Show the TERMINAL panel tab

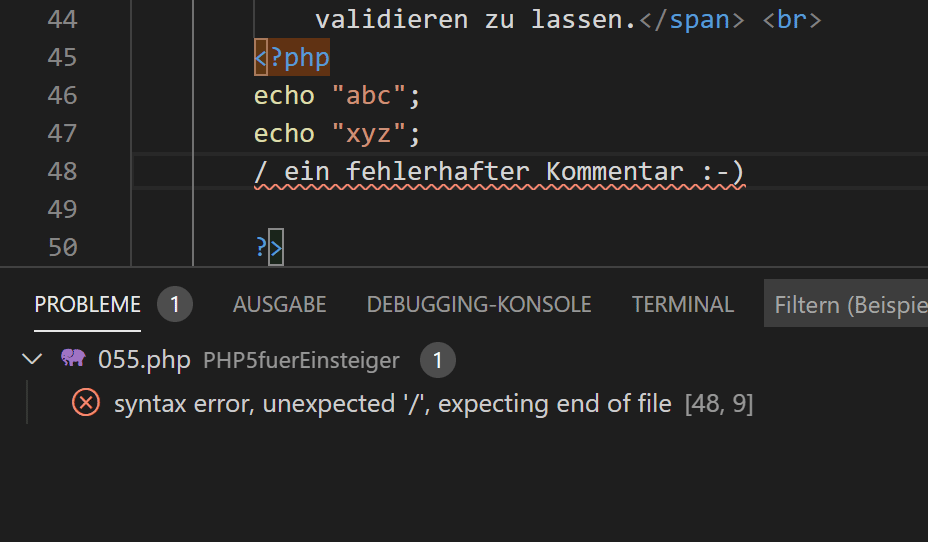[683, 304]
